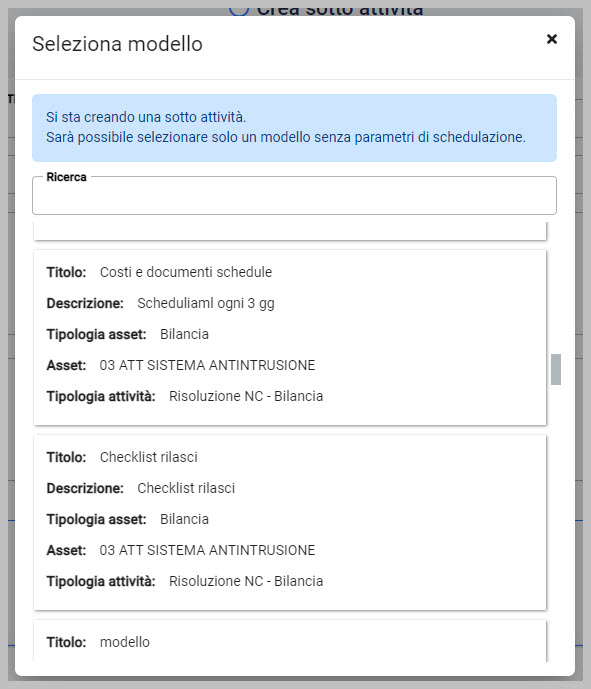Screen dimensions: 591x689
Task: Click the scrollbar track below the thumb
Action: [556, 523]
